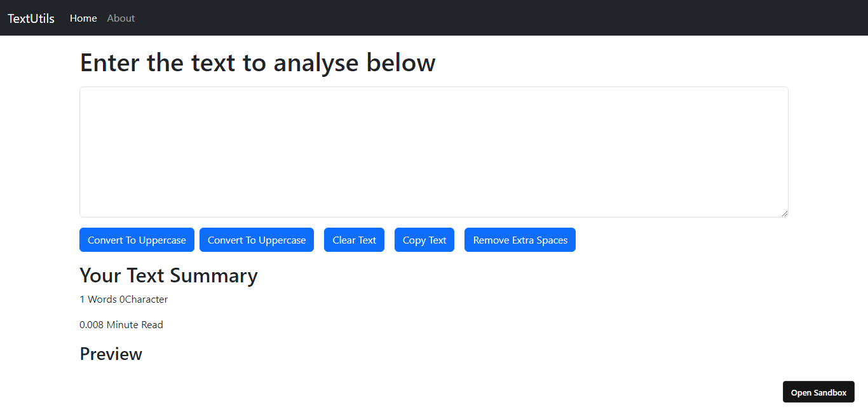Go to the Home nav link
868x414 pixels.
click(83, 18)
